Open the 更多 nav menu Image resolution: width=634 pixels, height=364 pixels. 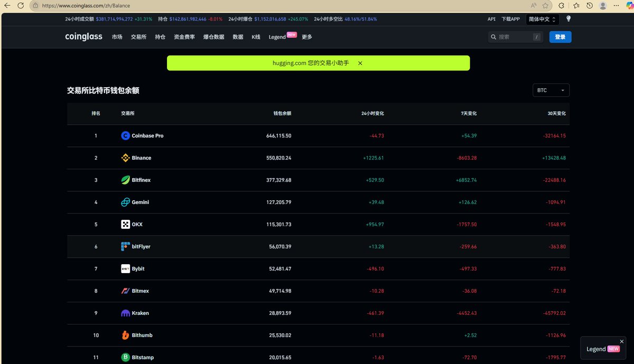tap(307, 37)
